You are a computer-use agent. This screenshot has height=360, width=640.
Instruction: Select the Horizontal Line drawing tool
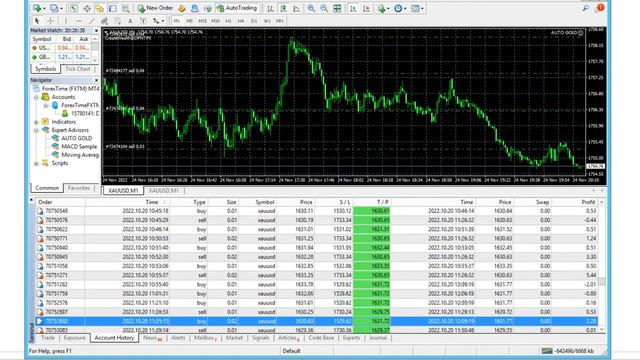pos(79,21)
